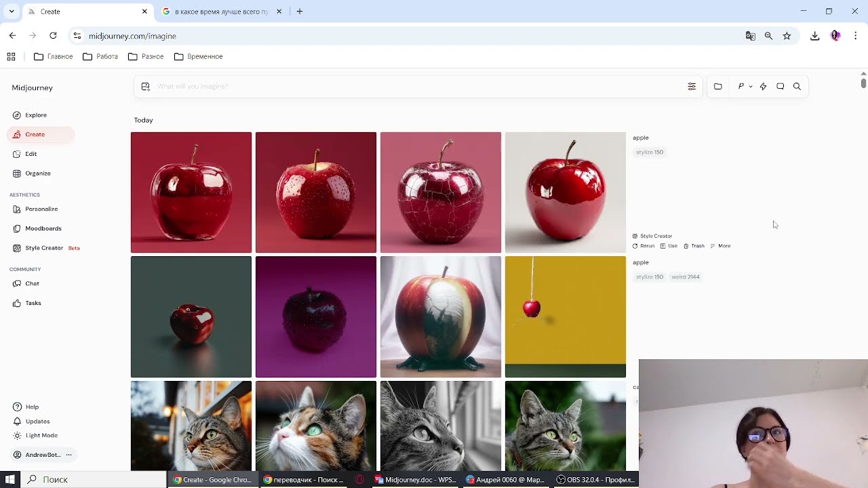
Task: Click the Midjourney logo text
Action: 32,87
